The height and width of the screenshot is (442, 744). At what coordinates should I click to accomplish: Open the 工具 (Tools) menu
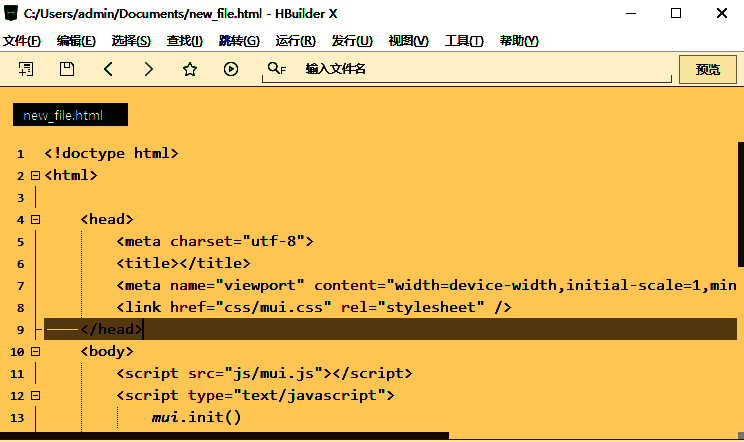[x=463, y=41]
